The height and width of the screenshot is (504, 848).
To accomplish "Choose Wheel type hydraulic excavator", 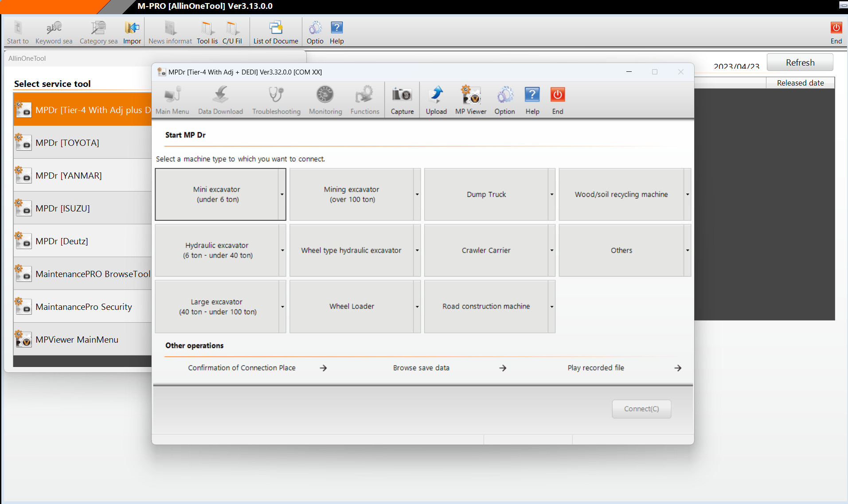I will [352, 250].
